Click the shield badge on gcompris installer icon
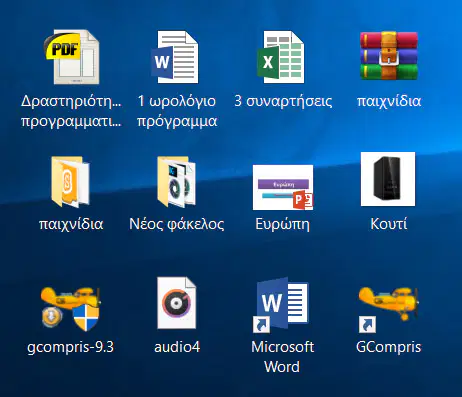Screen dimensions: 462x397 [x=86, y=318]
